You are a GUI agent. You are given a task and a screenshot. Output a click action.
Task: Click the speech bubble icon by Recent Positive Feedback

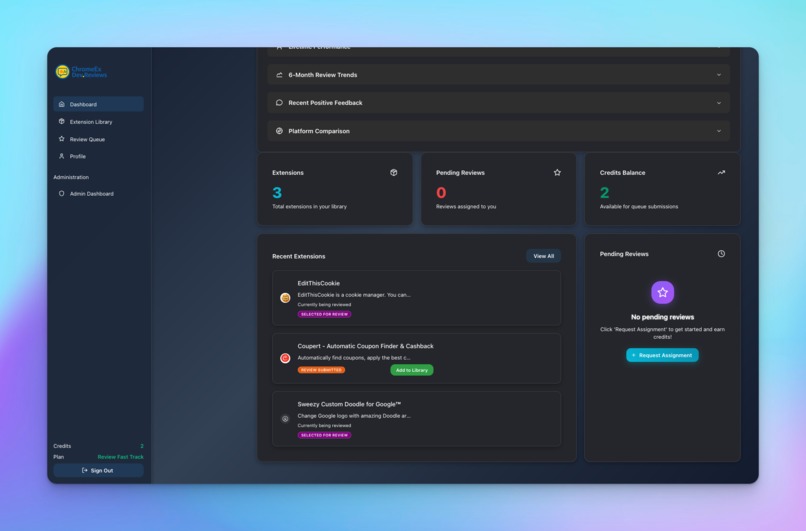(x=279, y=103)
